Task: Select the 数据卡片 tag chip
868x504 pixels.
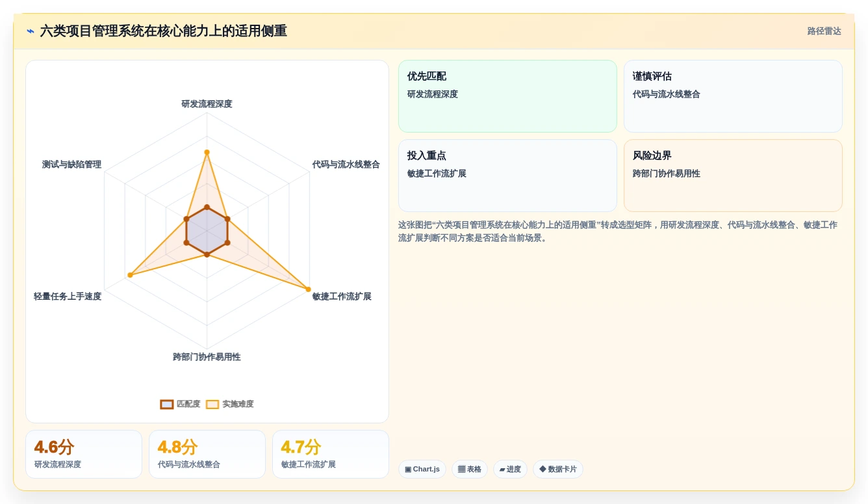Action: [x=558, y=469]
